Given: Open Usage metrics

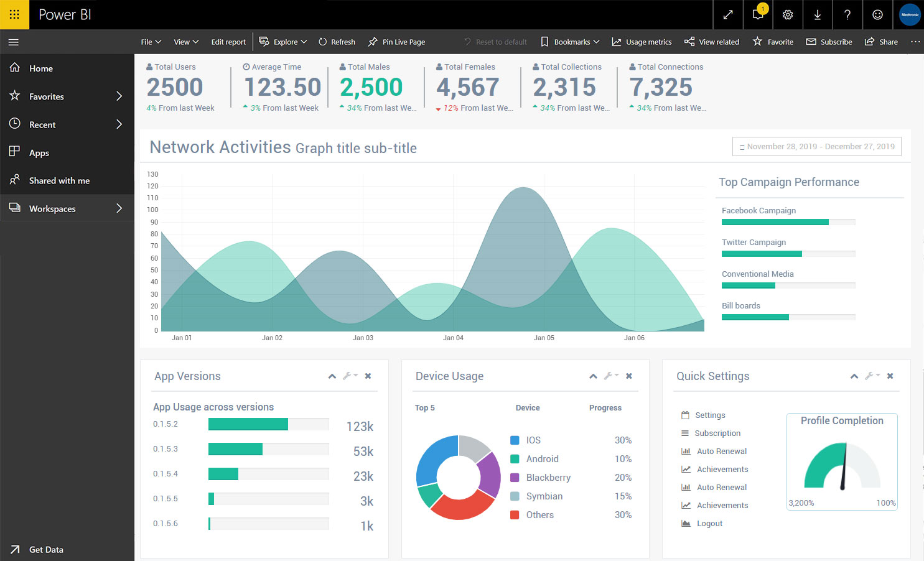Looking at the screenshot, I should click(x=642, y=42).
